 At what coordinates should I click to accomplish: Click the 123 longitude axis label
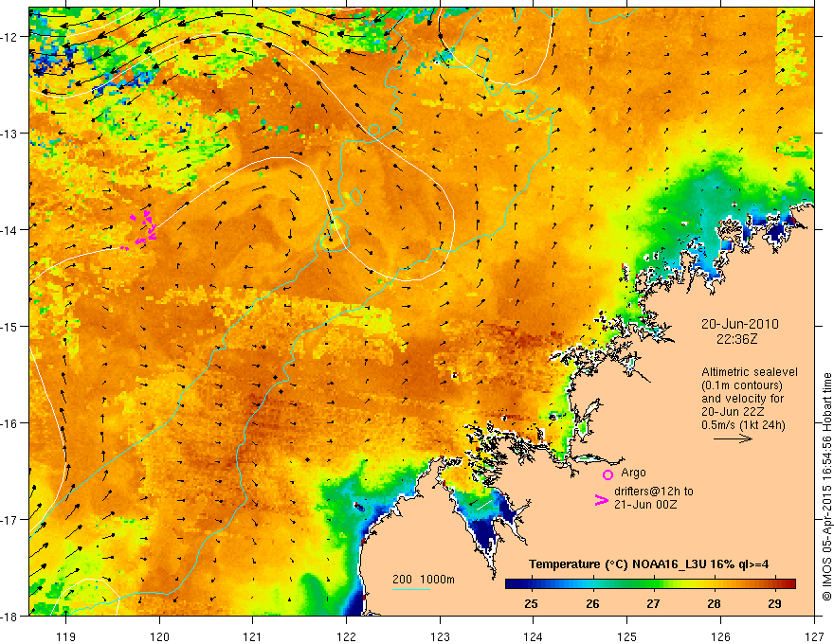tap(441, 636)
